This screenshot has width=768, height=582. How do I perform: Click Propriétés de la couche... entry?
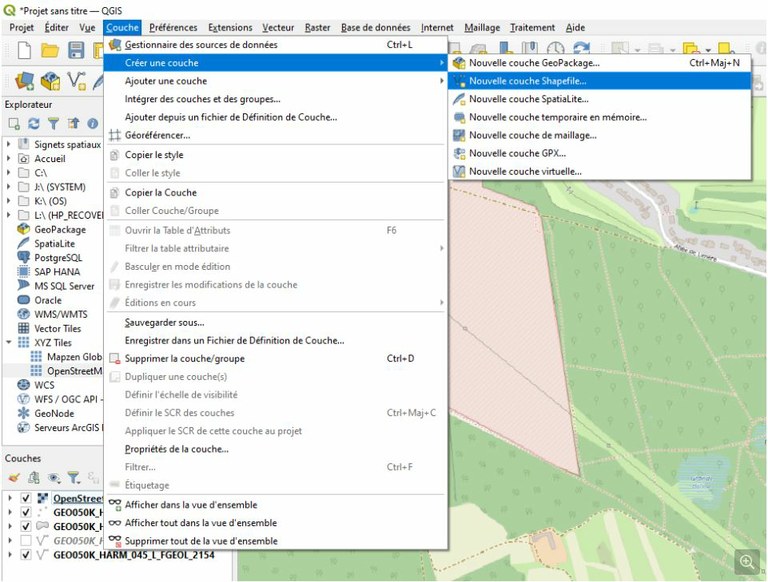click(176, 449)
